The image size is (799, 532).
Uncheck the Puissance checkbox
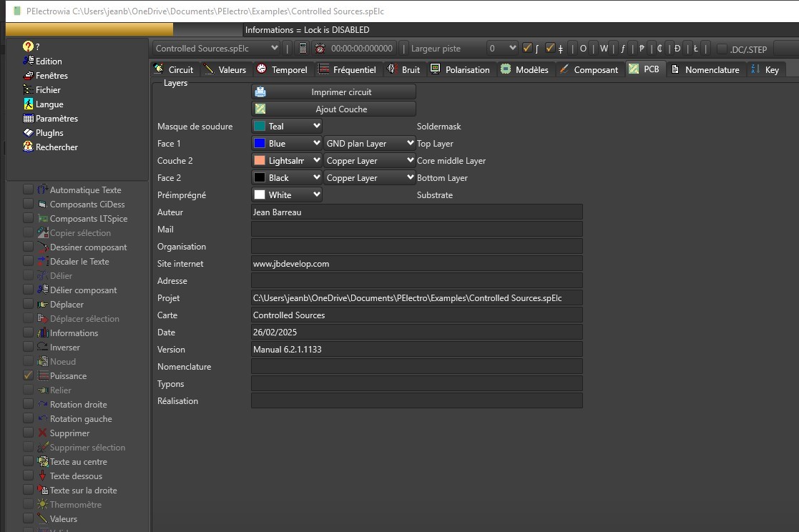click(x=28, y=376)
